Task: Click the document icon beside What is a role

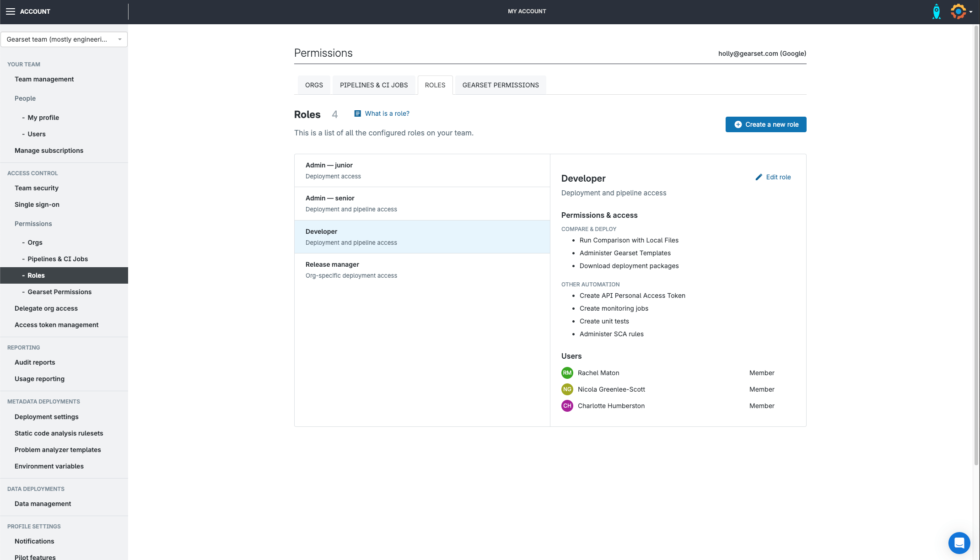Action: click(357, 113)
